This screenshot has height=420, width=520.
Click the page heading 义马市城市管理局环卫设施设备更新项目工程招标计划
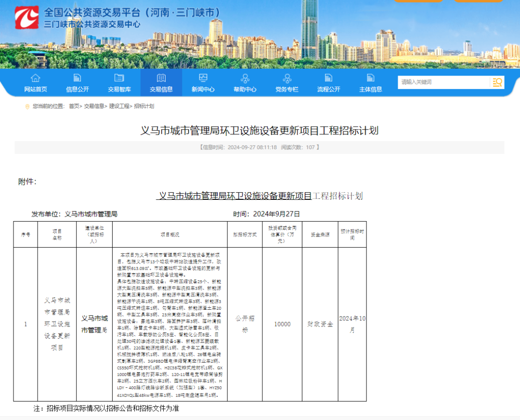[x=260, y=131]
